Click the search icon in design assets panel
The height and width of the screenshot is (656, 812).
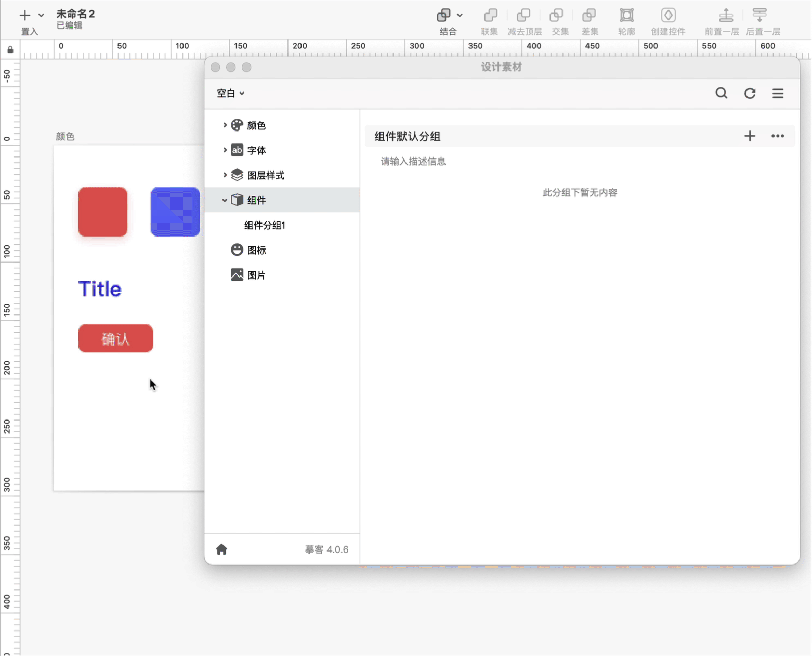[721, 93]
